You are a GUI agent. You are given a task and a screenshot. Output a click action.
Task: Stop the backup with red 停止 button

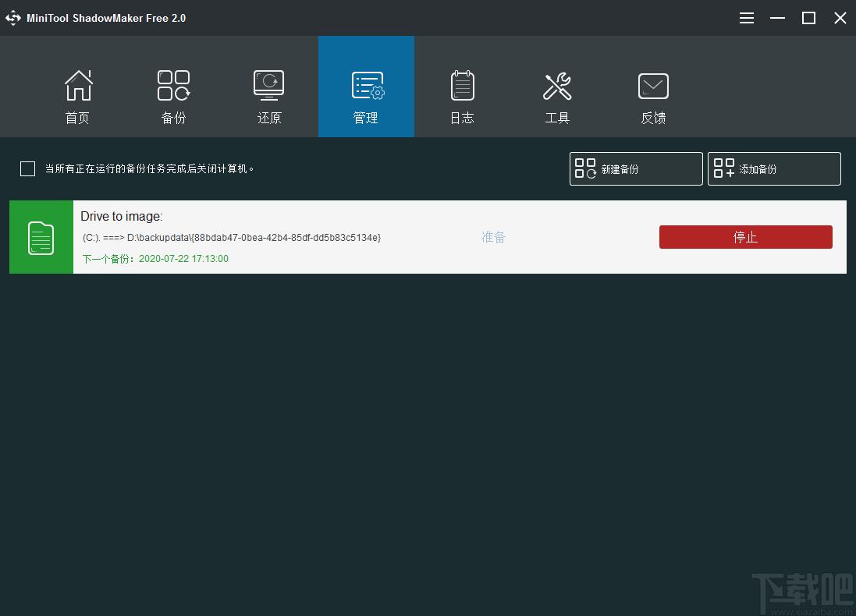(x=746, y=237)
